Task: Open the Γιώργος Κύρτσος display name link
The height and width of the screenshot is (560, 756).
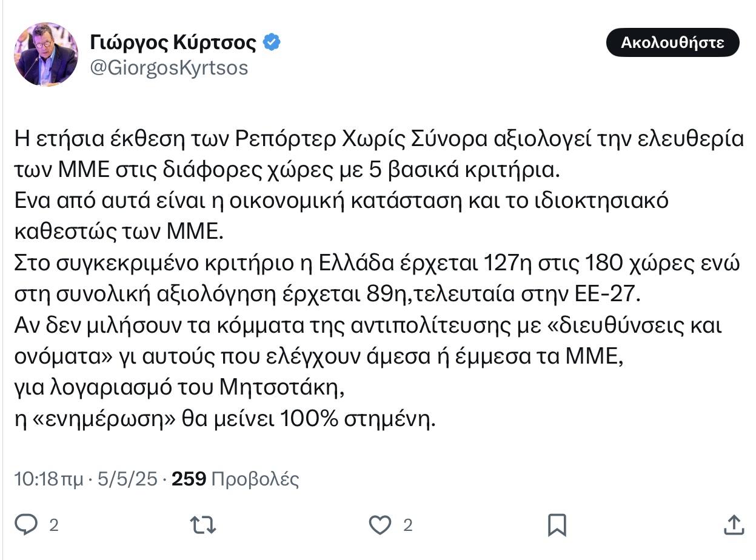Action: pyautogui.click(x=175, y=42)
